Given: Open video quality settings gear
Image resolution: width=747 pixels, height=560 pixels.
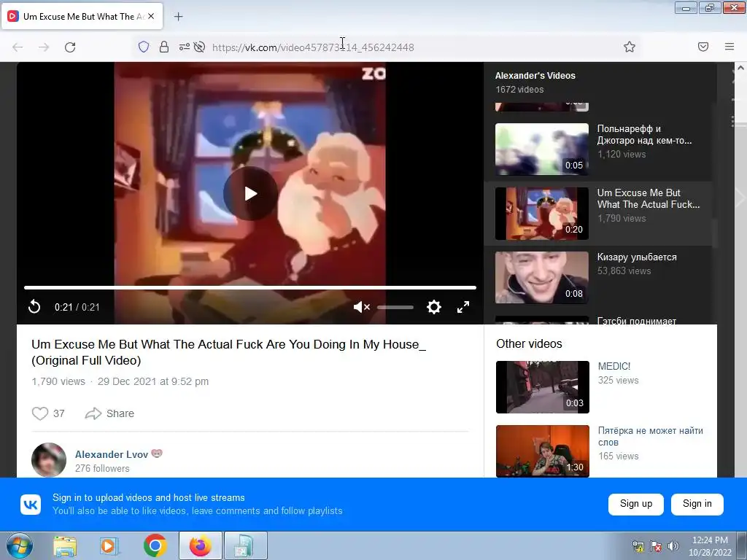Looking at the screenshot, I should 433,307.
